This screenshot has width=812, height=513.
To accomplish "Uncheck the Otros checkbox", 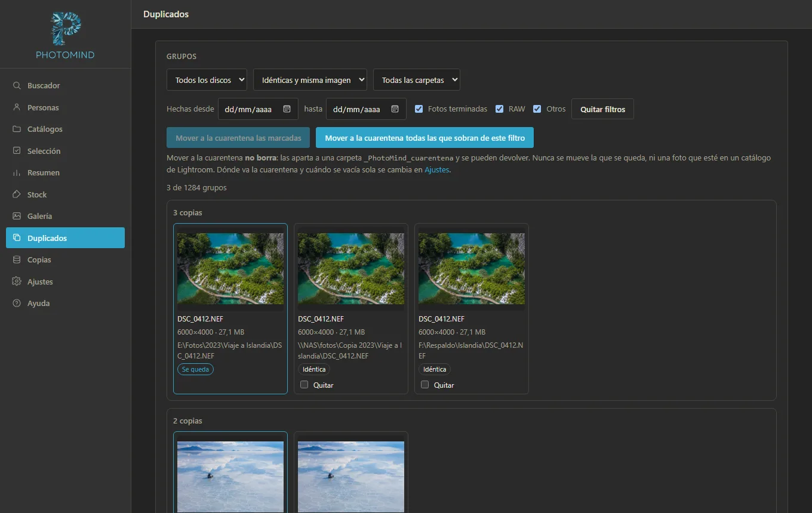I will coord(537,109).
